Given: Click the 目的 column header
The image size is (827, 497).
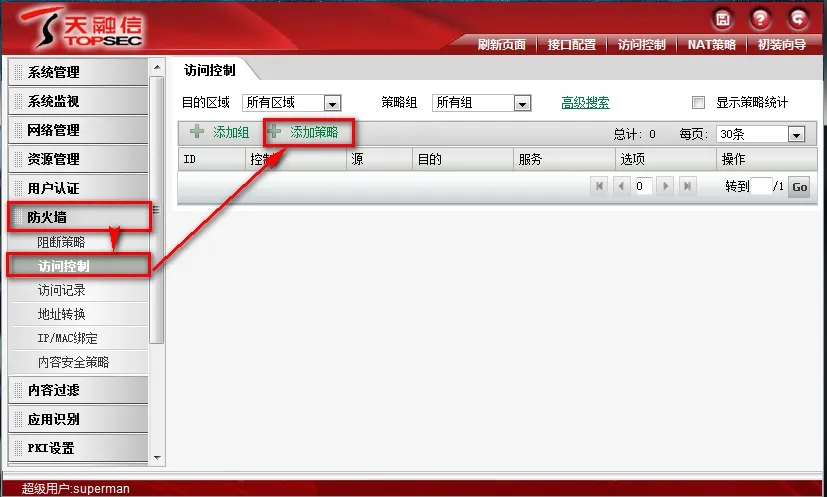Looking at the screenshot, I should tap(463, 159).
